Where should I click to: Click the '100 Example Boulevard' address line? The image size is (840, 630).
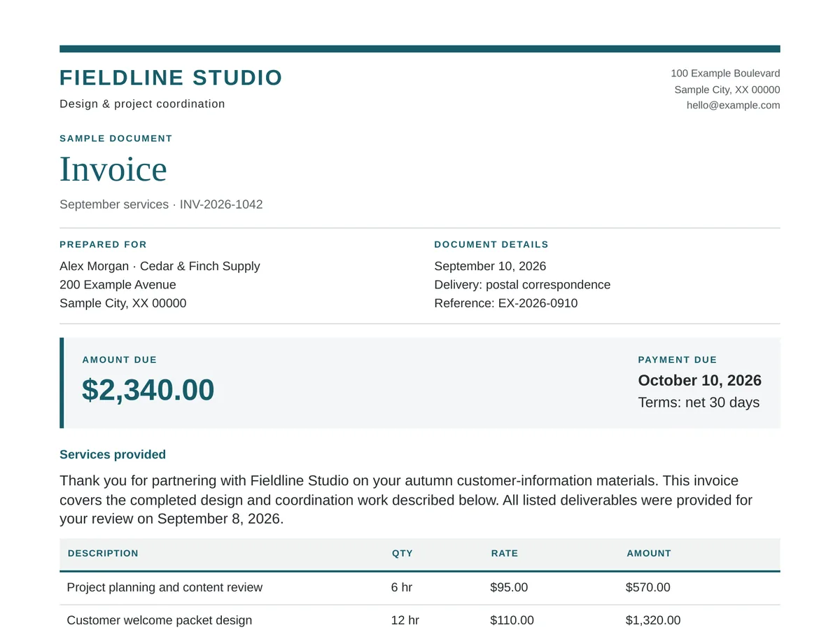point(725,73)
